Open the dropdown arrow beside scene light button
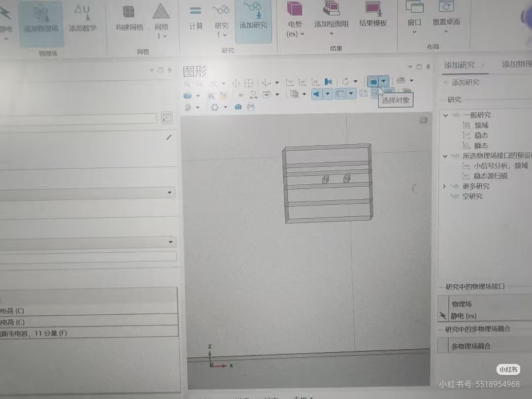 (328, 94)
